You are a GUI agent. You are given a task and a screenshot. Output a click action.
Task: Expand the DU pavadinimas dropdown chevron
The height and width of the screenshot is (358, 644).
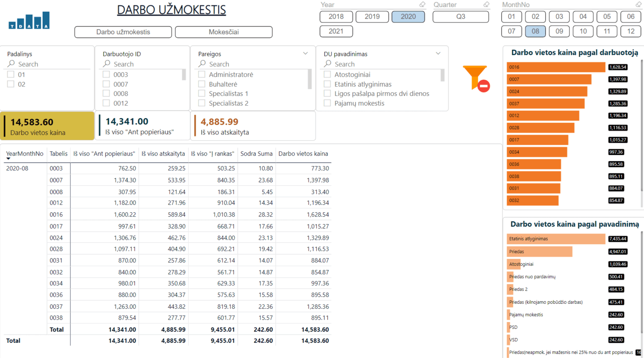coord(438,53)
